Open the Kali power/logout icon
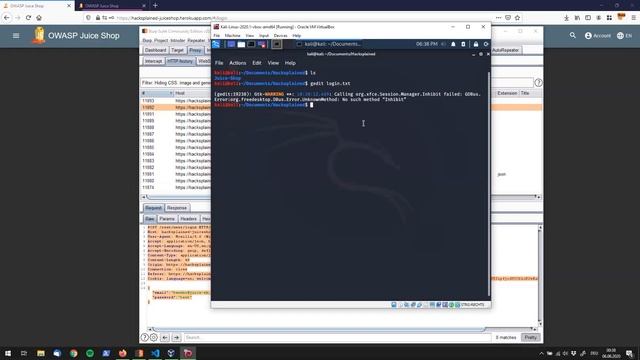This screenshot has height=360, width=640. pos(486,44)
